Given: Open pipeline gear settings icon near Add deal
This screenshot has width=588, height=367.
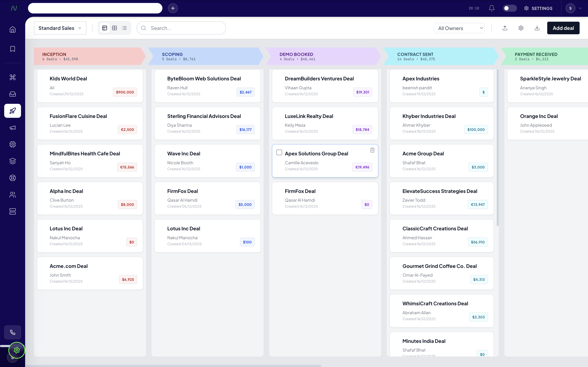Looking at the screenshot, I should 521,28.
